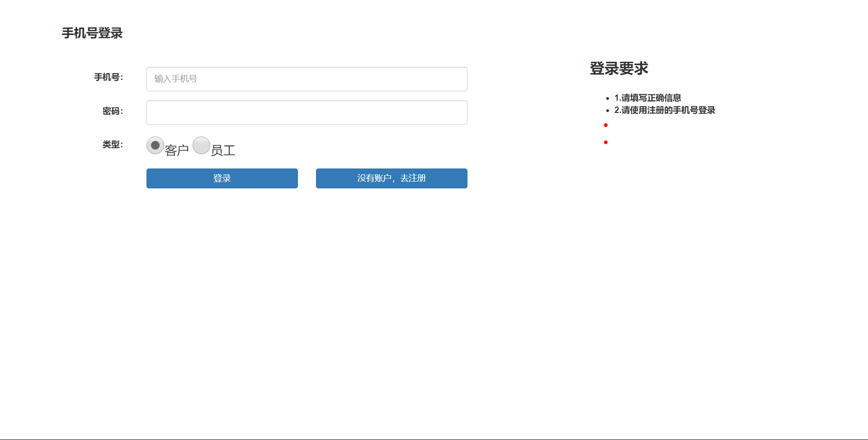Click the 类型 field label
This screenshot has height=440, width=868.
tap(113, 145)
